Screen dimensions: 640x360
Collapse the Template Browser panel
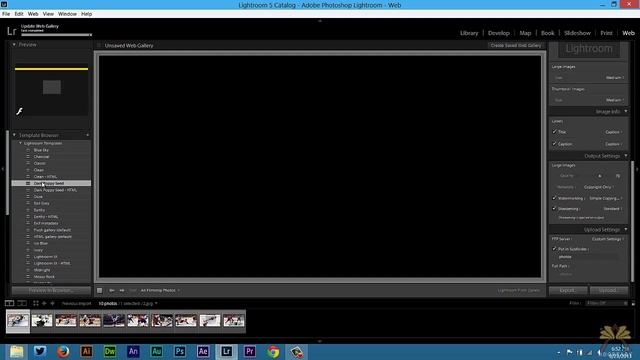tap(14, 135)
